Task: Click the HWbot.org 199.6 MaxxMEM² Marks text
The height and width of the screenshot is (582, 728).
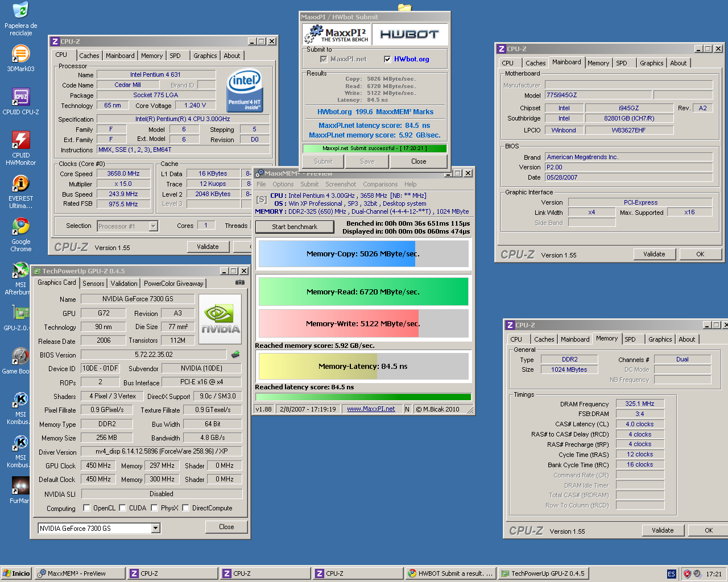Action: tap(375, 112)
